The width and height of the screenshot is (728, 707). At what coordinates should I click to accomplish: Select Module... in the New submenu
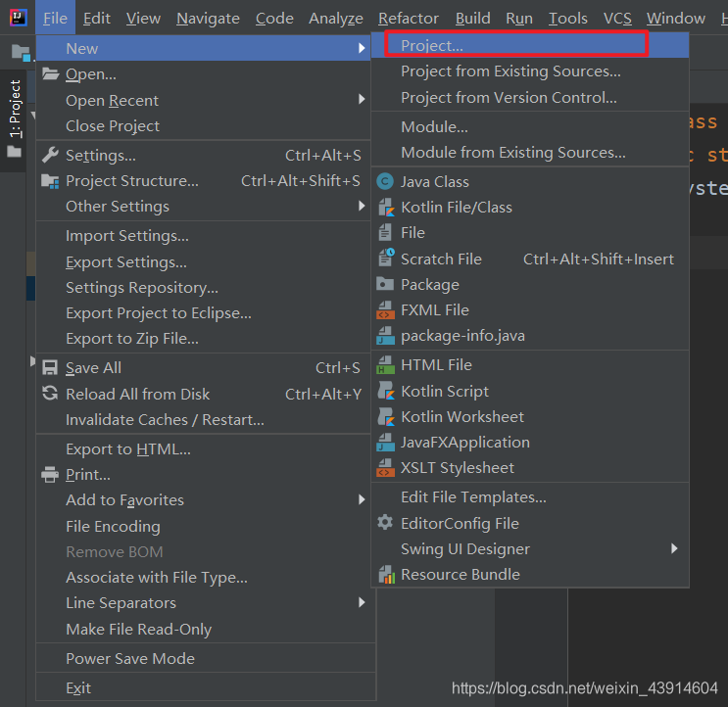click(530, 126)
